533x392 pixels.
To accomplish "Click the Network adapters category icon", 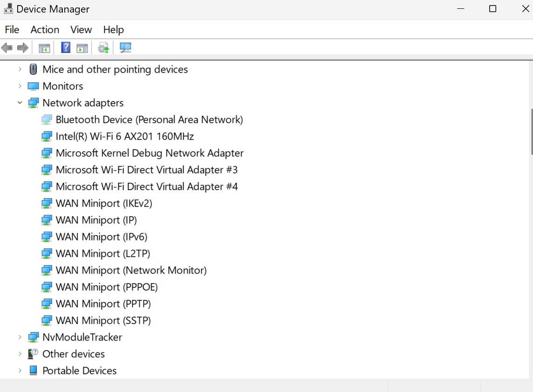I will 34,103.
